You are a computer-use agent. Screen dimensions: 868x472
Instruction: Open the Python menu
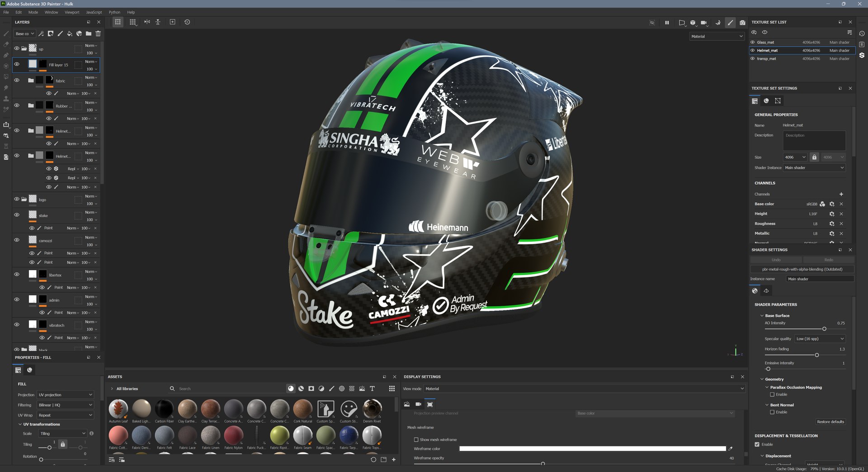(114, 12)
